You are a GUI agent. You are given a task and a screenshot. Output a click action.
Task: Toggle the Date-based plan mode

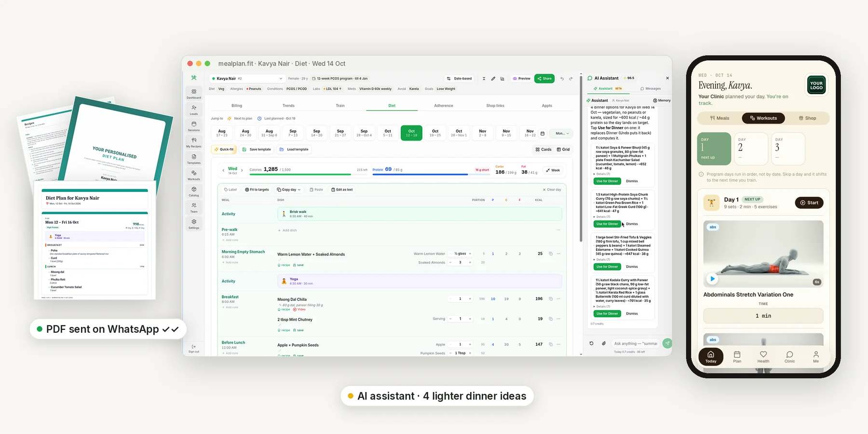pyautogui.click(x=460, y=79)
